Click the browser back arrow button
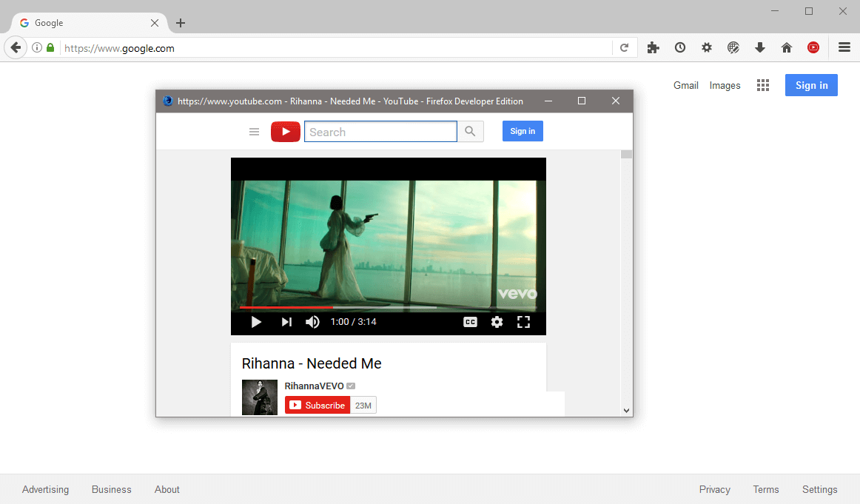 [16, 47]
